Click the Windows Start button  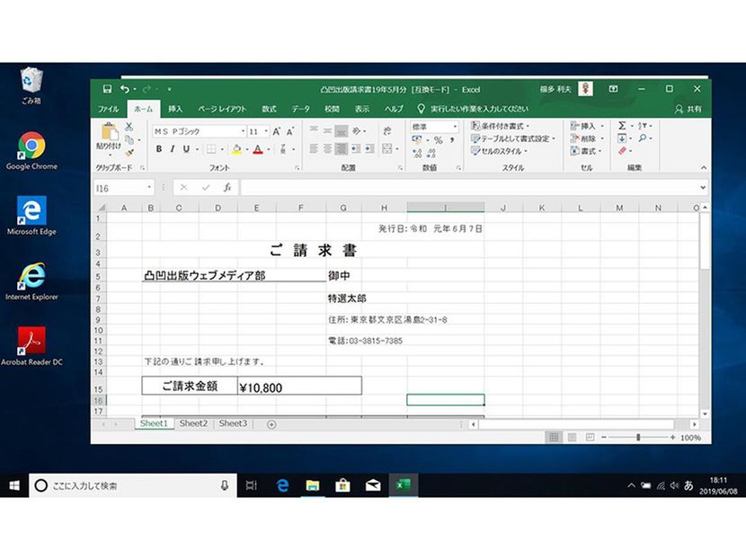[14, 485]
